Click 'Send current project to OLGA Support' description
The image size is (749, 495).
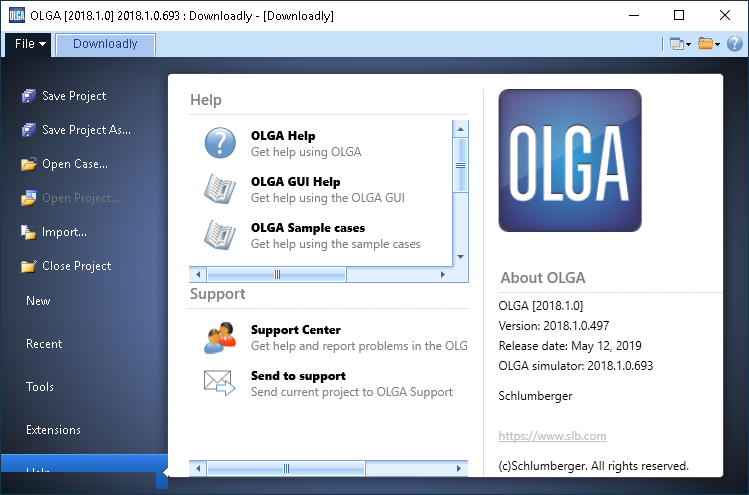(352, 392)
